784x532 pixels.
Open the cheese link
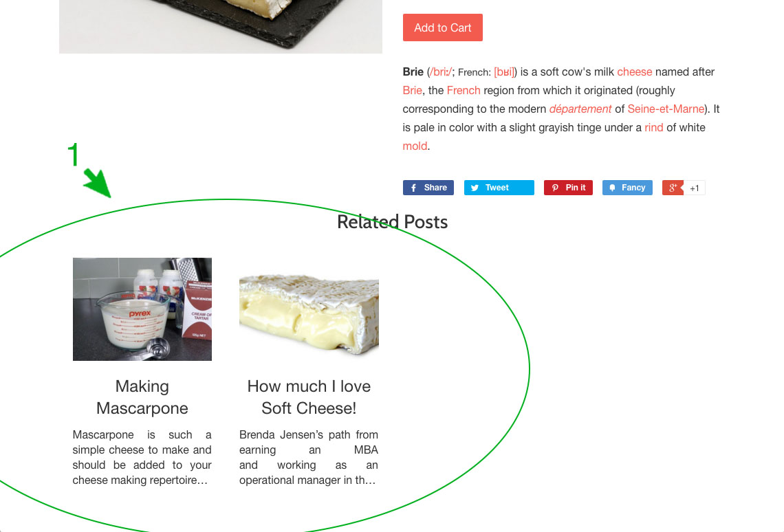(635, 72)
